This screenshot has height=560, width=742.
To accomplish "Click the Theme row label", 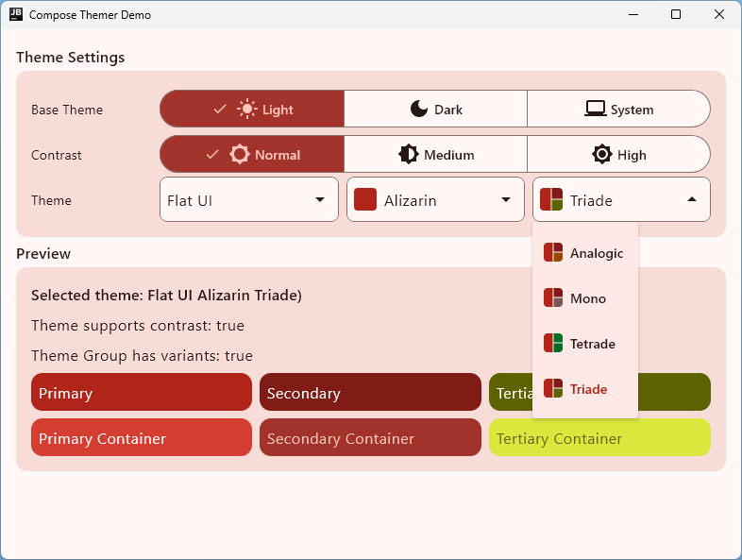I will coord(51,200).
